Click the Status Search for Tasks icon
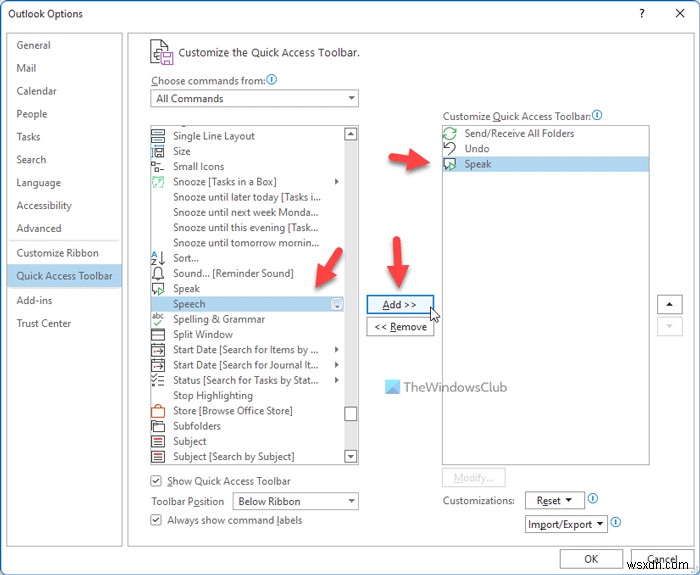 (x=158, y=380)
